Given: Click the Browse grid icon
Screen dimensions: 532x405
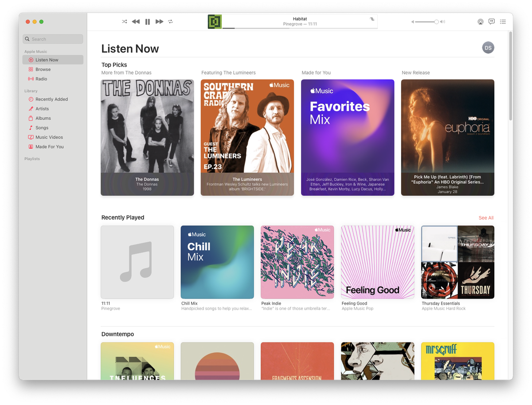Looking at the screenshot, I should coord(31,69).
